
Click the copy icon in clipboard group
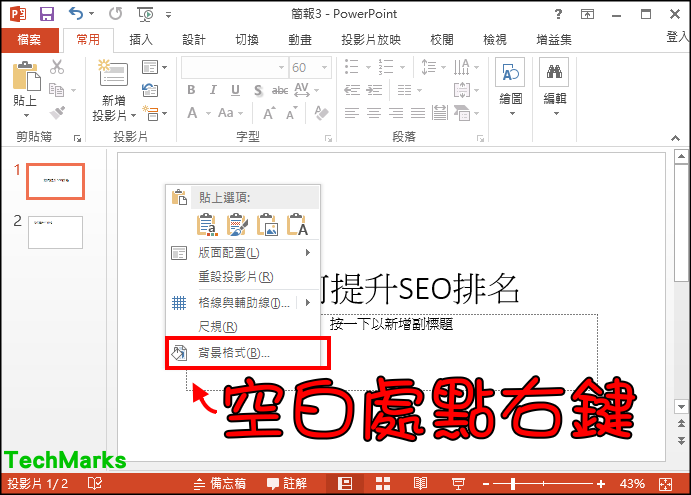[56, 90]
